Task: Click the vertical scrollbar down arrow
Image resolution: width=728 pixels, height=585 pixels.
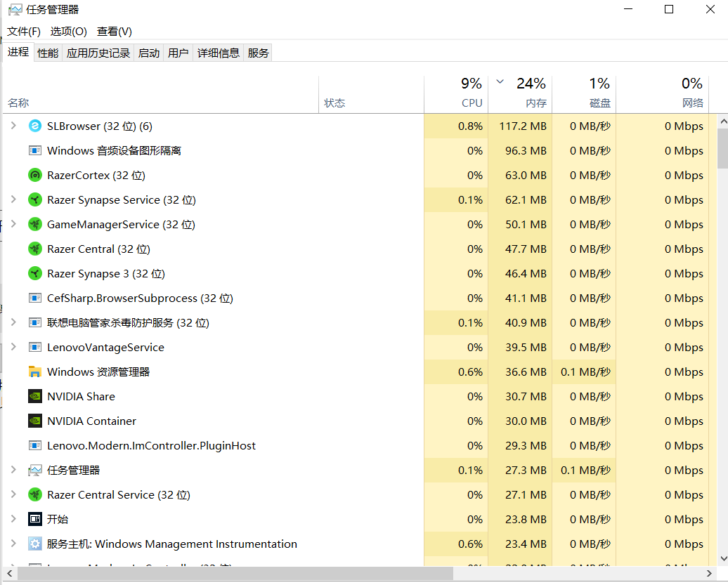Action: click(723, 558)
